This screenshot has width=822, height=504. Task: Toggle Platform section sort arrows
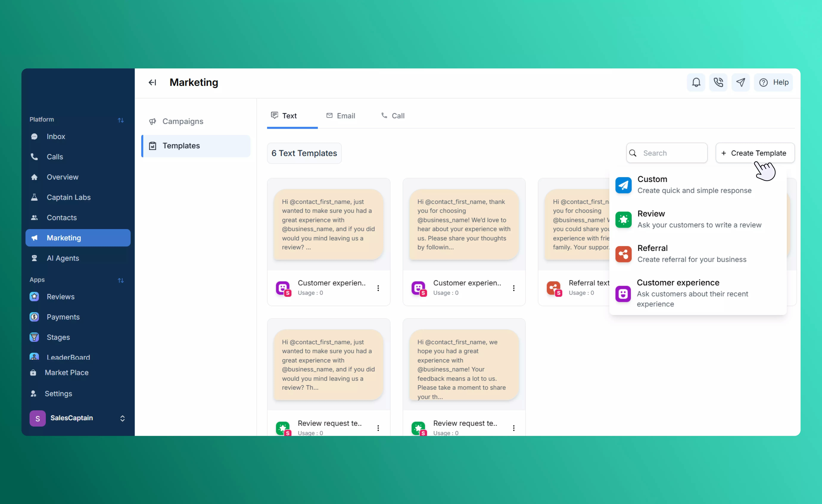(121, 120)
